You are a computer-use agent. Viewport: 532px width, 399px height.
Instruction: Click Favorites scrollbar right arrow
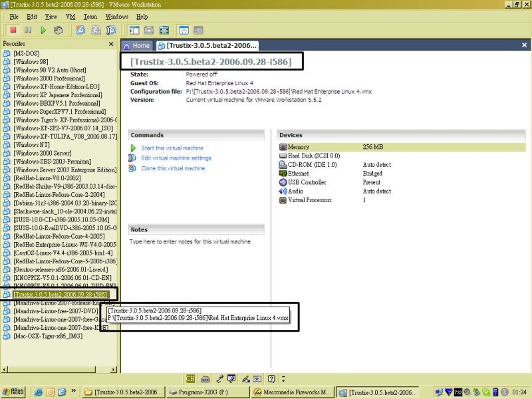(114, 369)
